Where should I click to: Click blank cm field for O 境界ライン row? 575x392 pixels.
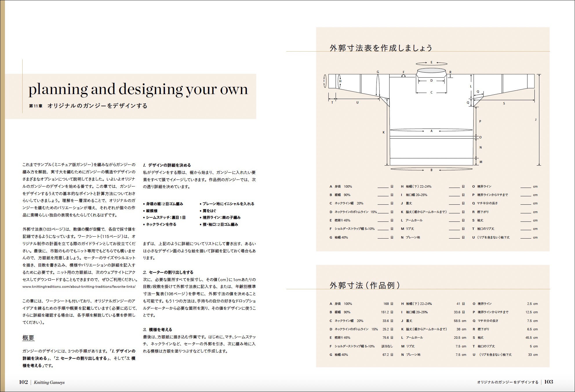pos(525,187)
